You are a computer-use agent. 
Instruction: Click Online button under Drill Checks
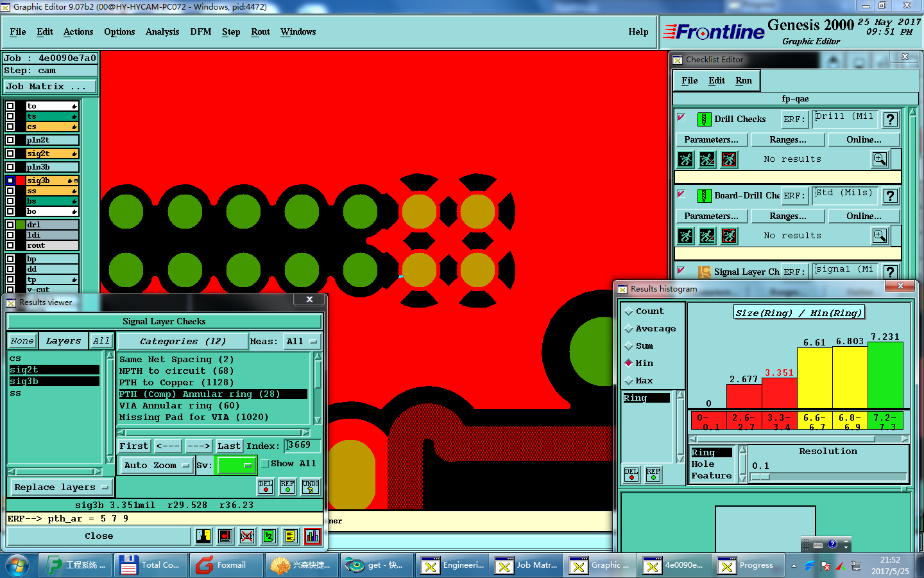864,140
